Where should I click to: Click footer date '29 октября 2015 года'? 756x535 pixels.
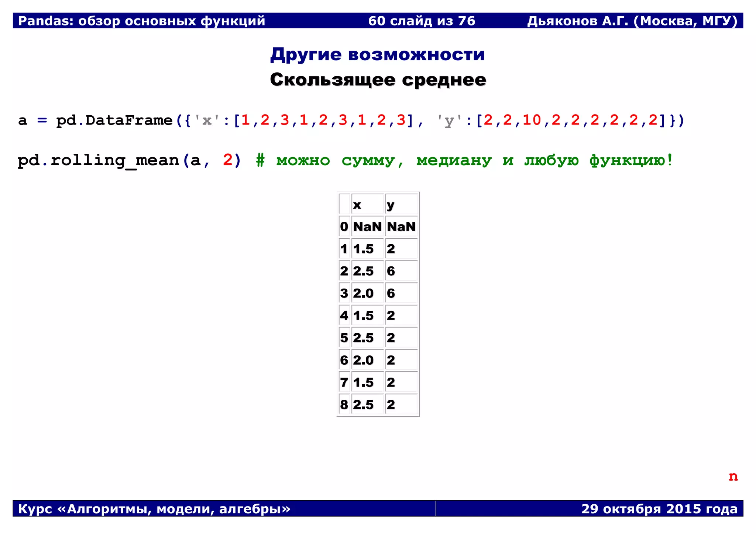659,509
